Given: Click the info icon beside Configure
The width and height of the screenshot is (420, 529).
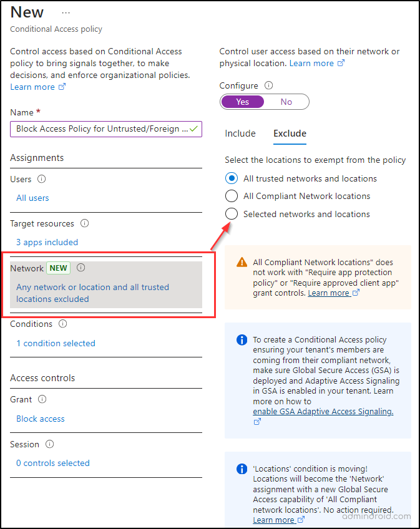Looking at the screenshot, I should (x=269, y=85).
